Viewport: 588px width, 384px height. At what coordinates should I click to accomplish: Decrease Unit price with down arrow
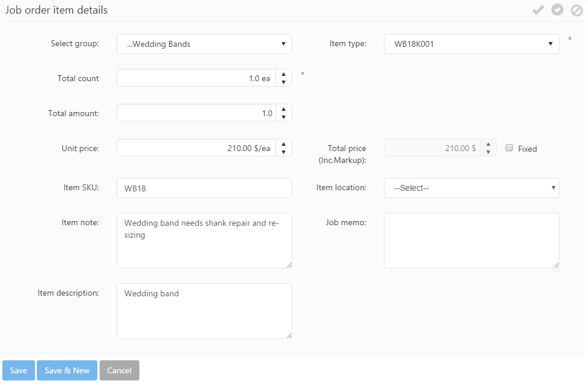coord(284,152)
